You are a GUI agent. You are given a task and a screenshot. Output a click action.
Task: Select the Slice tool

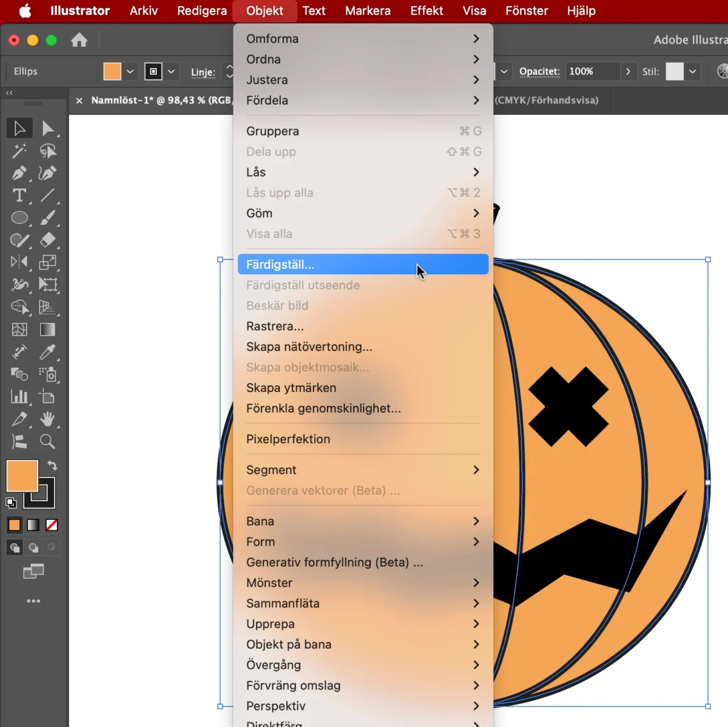tap(19, 419)
